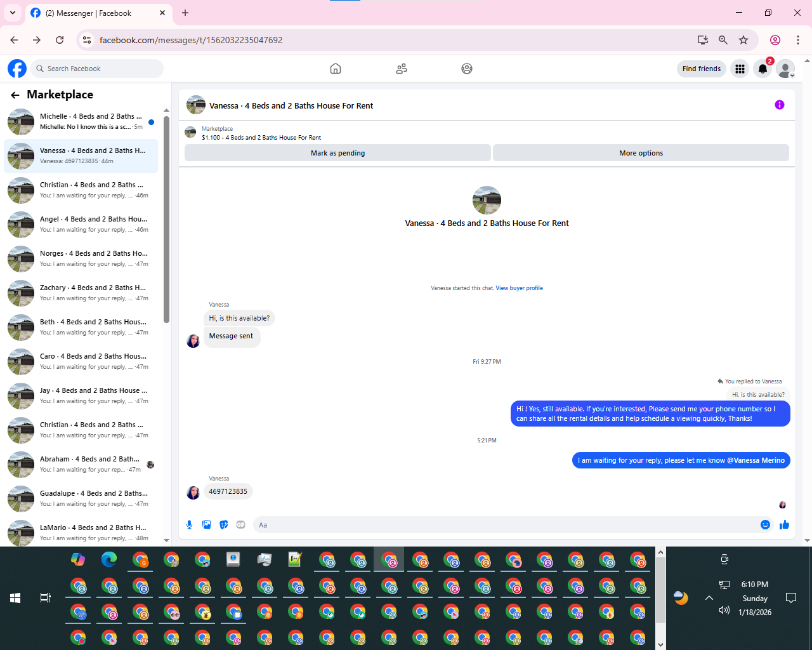Open the $1,100 Marketplace listing link

(x=261, y=138)
